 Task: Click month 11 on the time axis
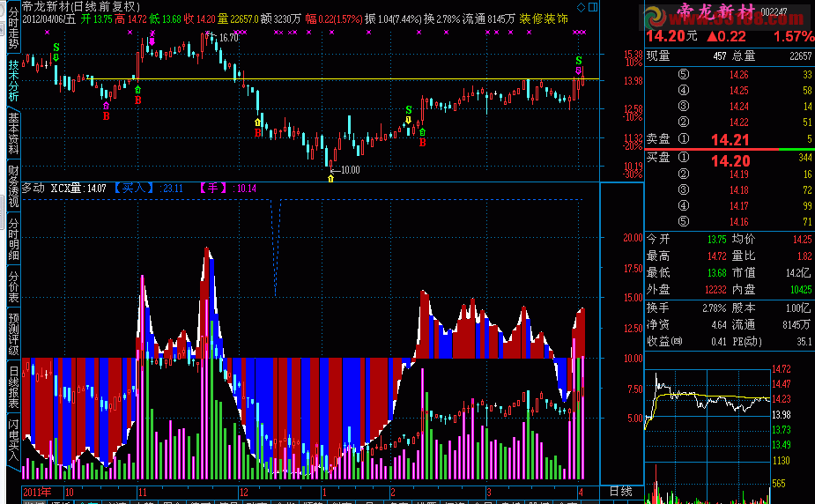pos(142,492)
